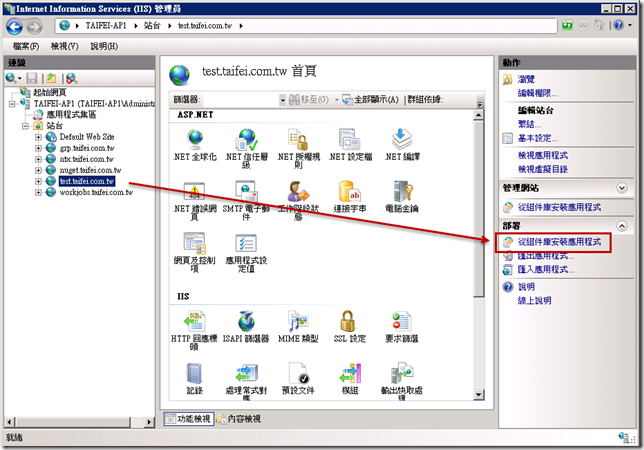The height and width of the screenshot is (450, 644).
Task: Expand the 管理網站 section chevron
Action: 622,188
